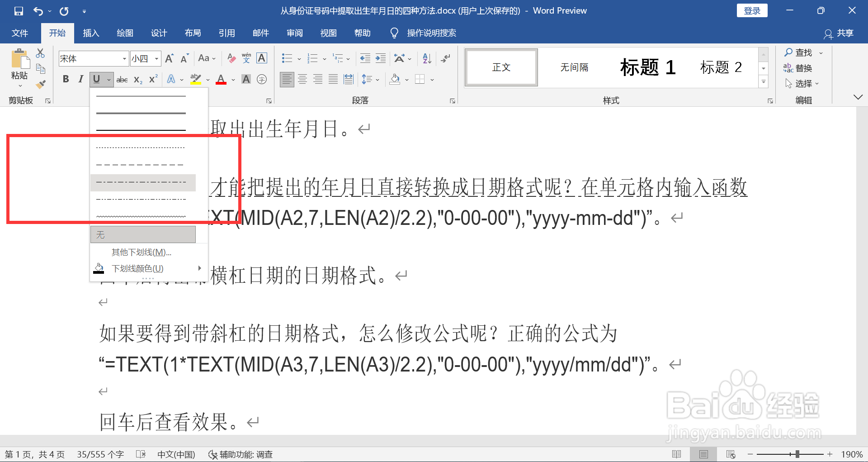Open spelling check icon in status bar
Image resolution: width=868 pixels, height=462 pixels.
click(x=141, y=454)
